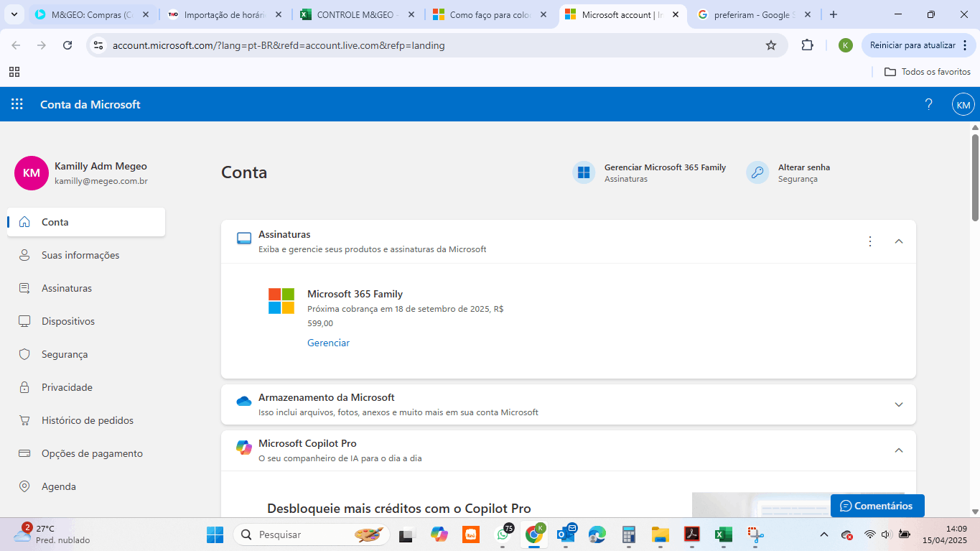
Task: Click the Segurança shield icon
Action: [24, 354]
